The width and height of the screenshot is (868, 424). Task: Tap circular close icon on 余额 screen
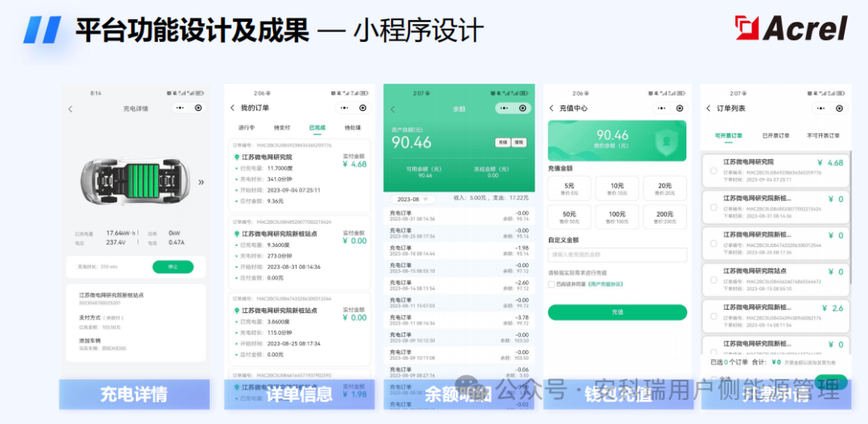(x=522, y=108)
